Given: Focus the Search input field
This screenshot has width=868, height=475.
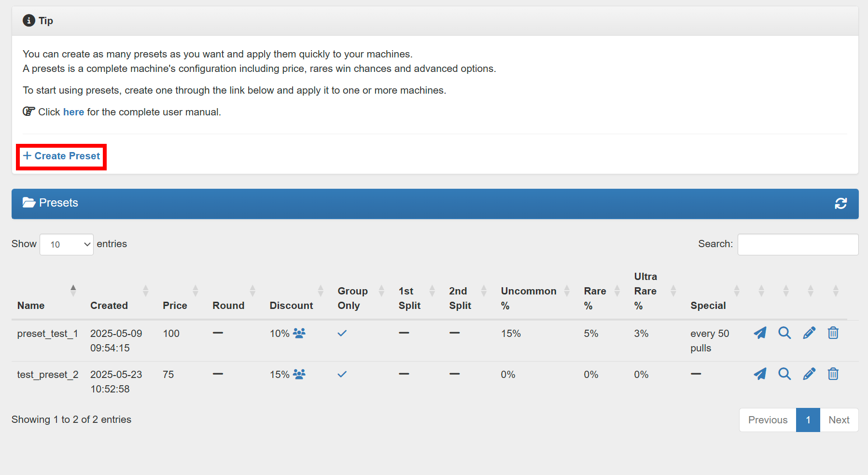Looking at the screenshot, I should [x=798, y=244].
